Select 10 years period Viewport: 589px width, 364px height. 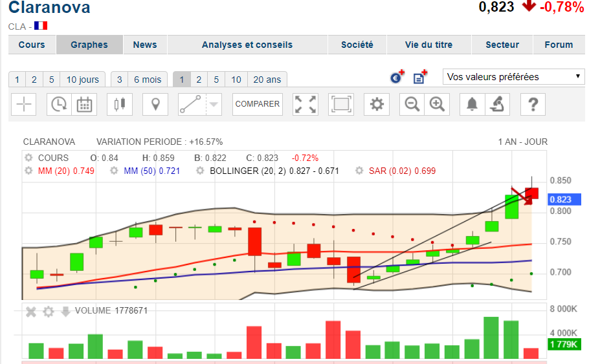click(236, 80)
